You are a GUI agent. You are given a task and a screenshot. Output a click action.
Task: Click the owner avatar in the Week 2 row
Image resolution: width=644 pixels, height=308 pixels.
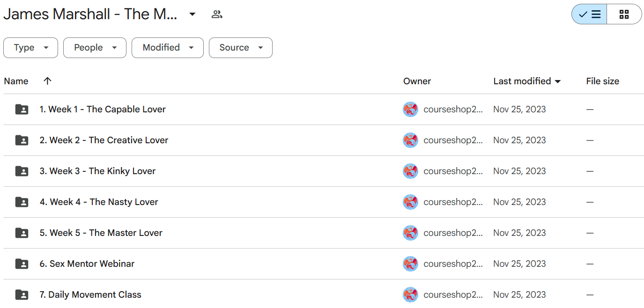410,140
